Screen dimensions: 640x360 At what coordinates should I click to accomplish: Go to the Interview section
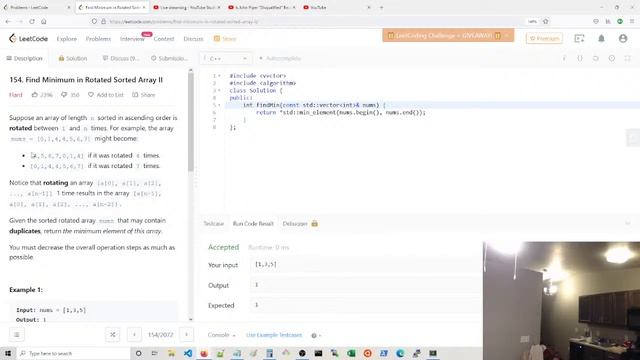132,39
